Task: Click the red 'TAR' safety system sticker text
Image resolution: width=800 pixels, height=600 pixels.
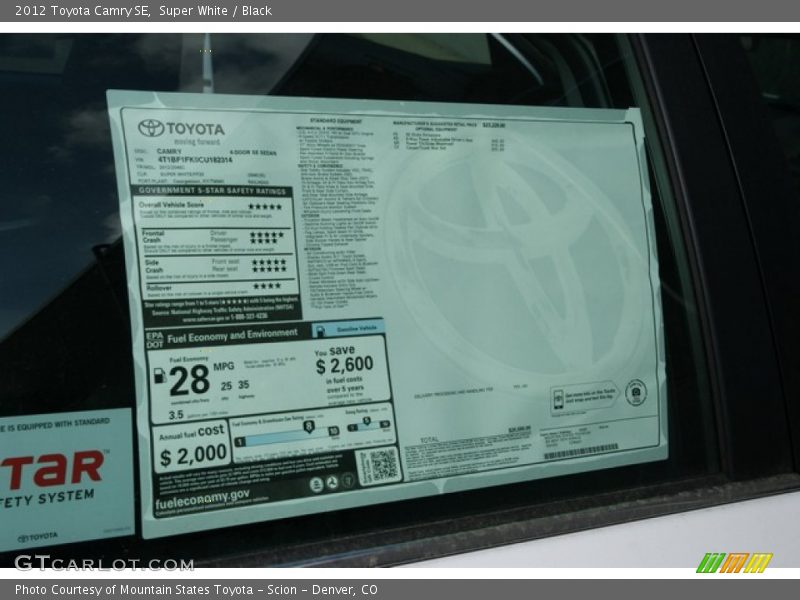Action: 53,468
